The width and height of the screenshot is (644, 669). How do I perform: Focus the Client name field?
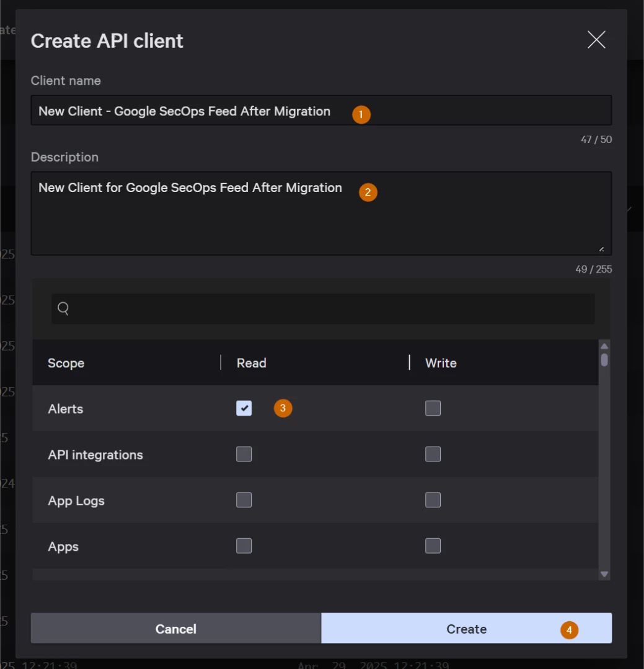321,110
